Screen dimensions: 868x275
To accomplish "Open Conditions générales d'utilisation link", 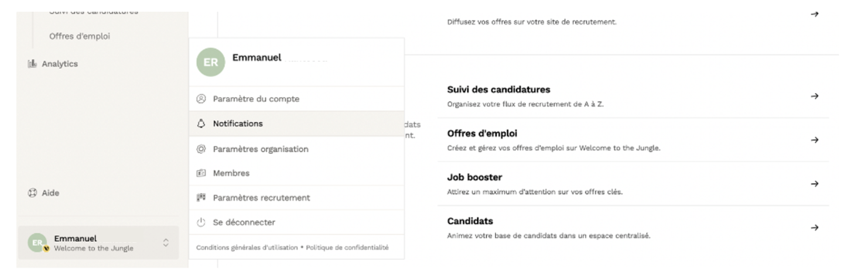I will point(247,247).
